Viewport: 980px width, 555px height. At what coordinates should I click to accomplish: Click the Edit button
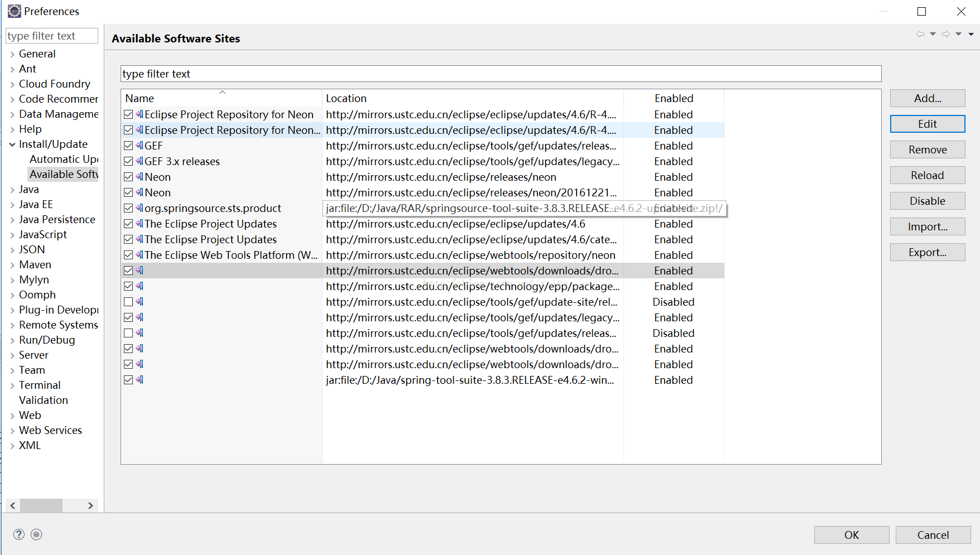coord(928,124)
